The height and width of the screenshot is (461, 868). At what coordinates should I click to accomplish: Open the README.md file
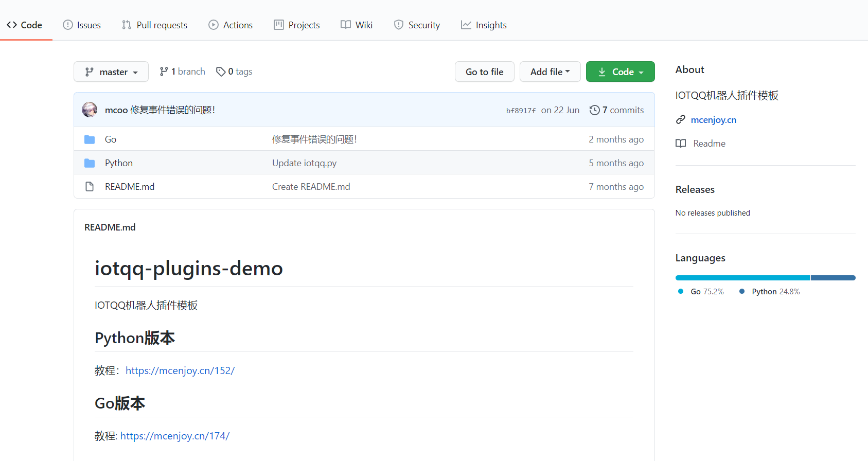[x=130, y=187]
